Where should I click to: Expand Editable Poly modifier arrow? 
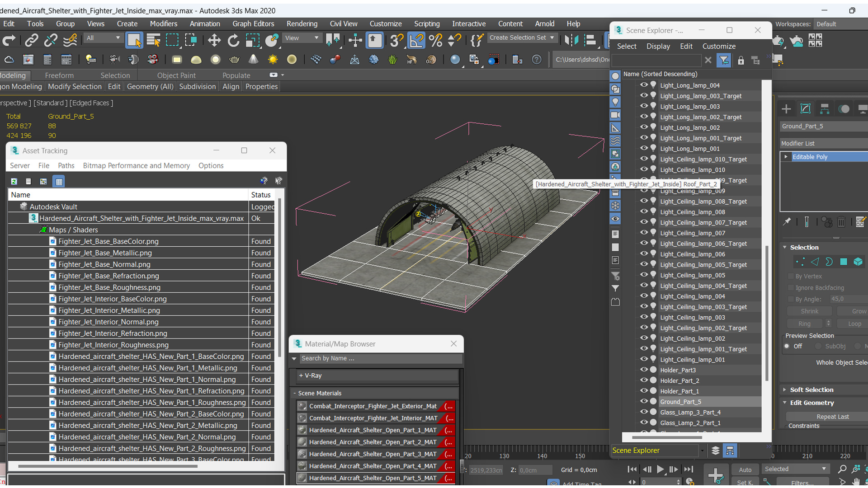coord(786,157)
